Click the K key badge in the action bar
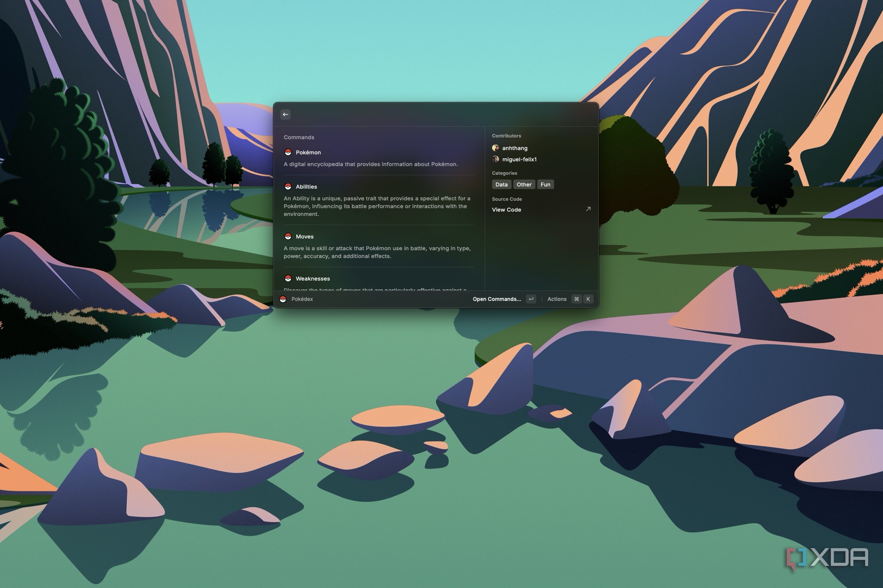 coord(588,299)
